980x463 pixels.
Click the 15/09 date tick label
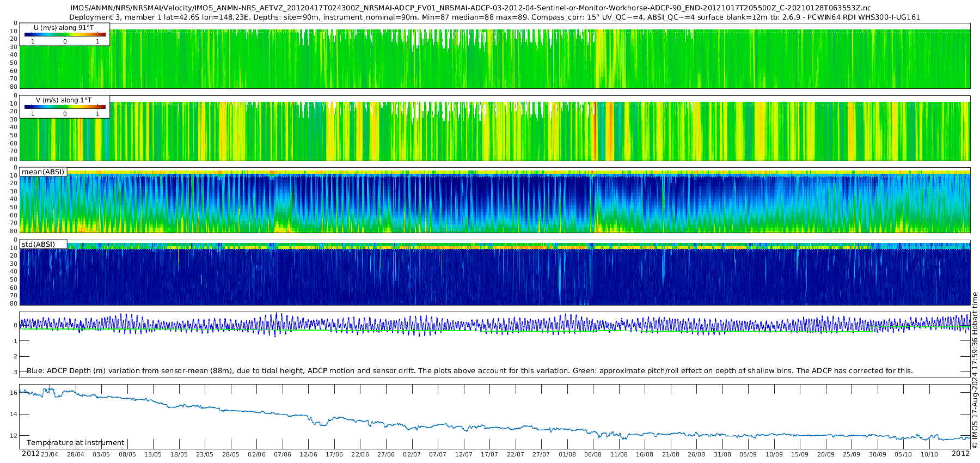click(800, 454)
